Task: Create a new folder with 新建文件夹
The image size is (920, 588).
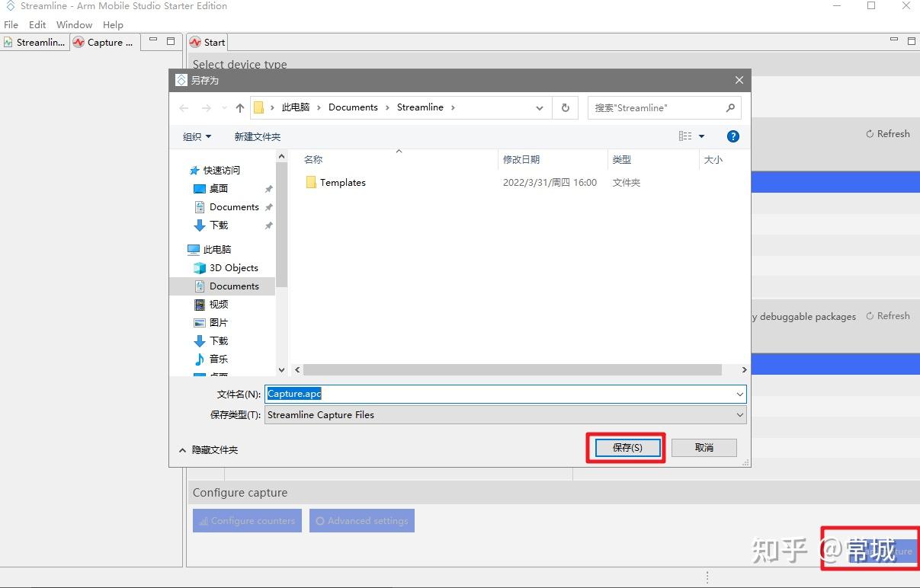Action: 258,136
